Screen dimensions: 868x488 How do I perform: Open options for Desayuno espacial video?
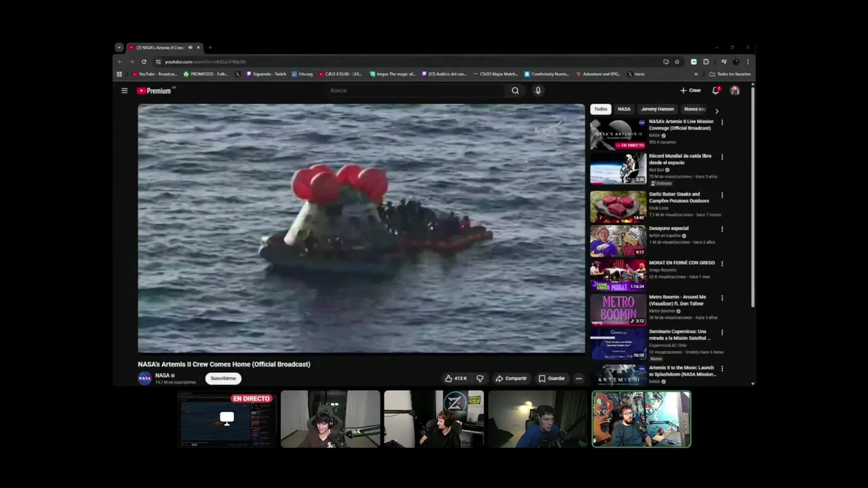tap(722, 229)
